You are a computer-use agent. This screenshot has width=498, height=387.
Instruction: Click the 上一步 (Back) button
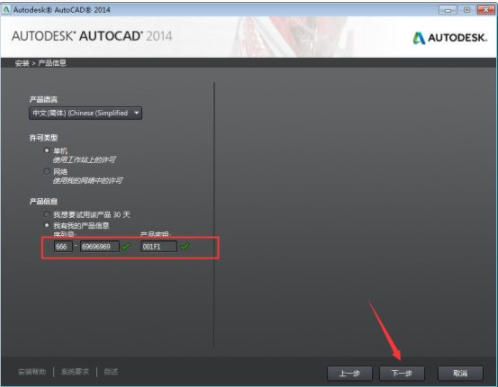350,373
